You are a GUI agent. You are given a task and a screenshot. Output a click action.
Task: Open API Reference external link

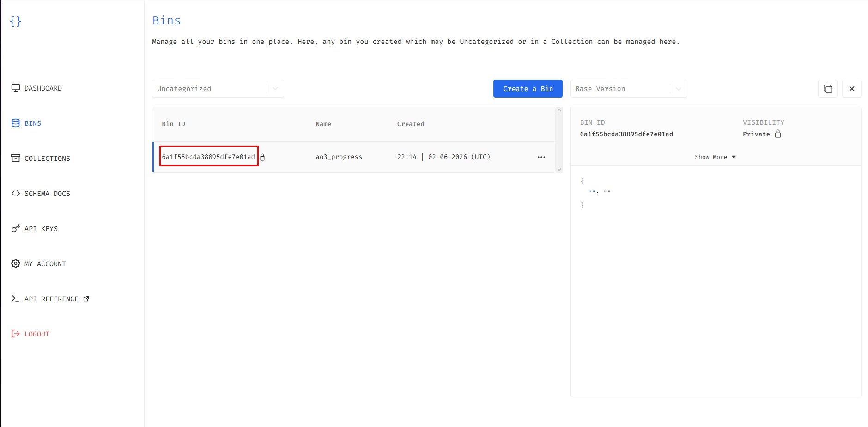coord(50,299)
